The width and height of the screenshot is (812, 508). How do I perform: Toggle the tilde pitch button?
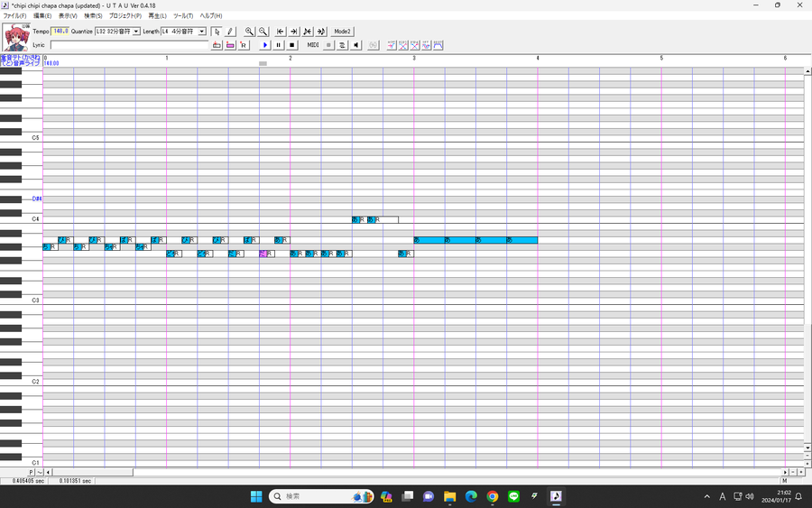click(40, 472)
